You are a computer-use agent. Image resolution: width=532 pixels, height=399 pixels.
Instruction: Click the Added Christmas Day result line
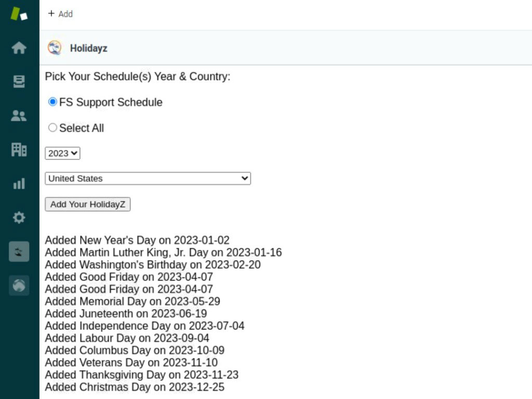coord(135,387)
